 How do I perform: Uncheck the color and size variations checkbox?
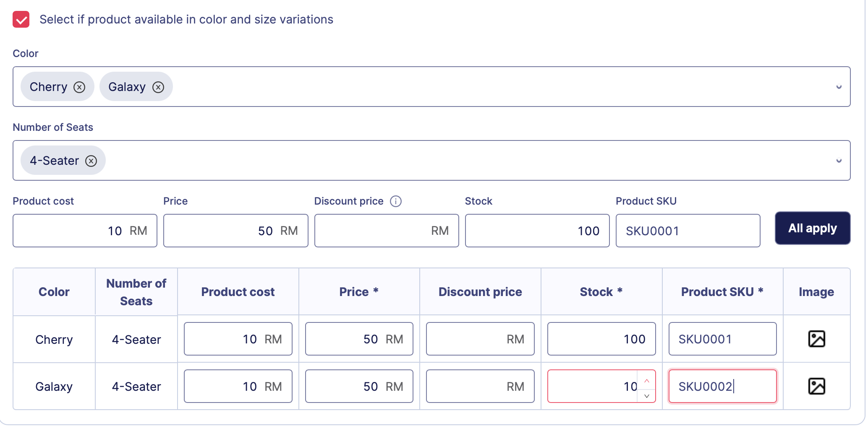(x=21, y=19)
